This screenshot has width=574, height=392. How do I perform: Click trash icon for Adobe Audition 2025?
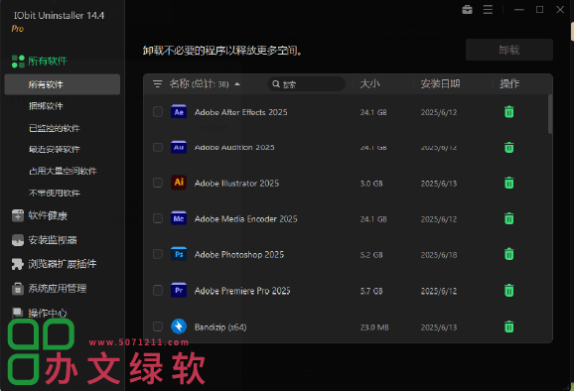(x=508, y=147)
